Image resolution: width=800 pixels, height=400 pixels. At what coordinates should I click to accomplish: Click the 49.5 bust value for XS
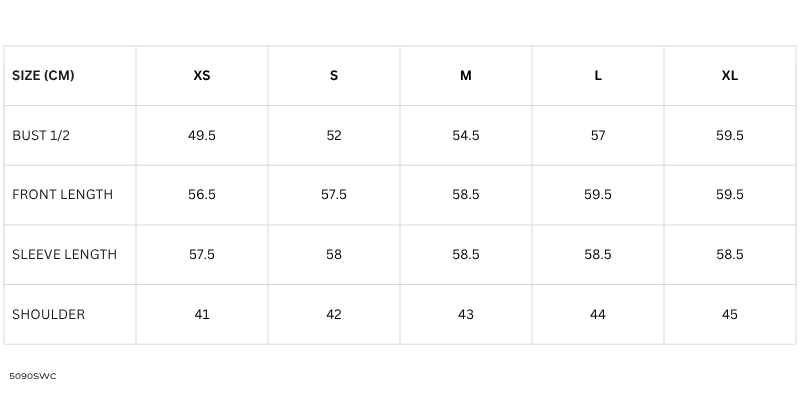[x=202, y=136]
